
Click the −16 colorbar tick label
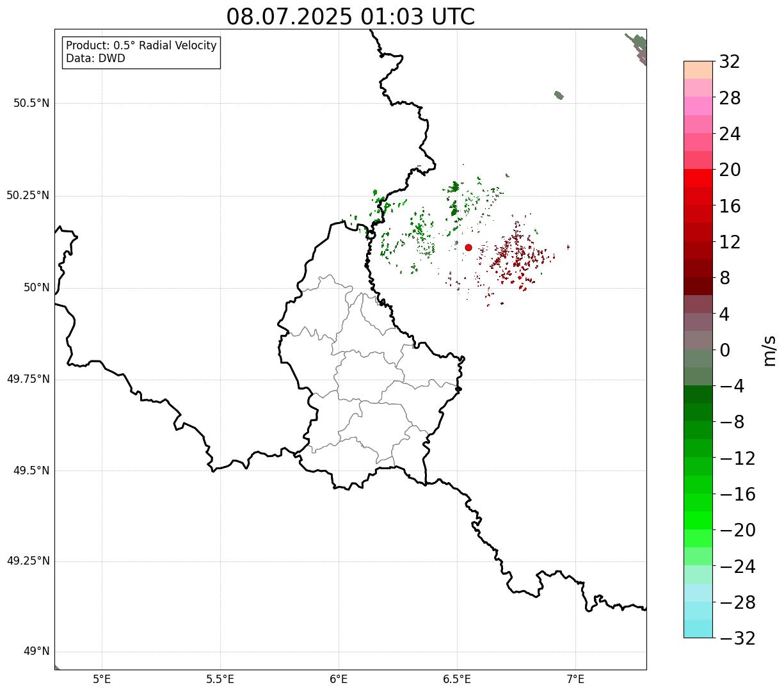(737, 494)
